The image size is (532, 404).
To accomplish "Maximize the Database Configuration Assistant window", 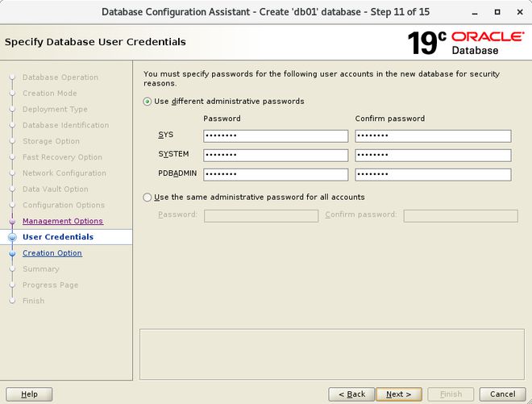I will click(x=497, y=12).
